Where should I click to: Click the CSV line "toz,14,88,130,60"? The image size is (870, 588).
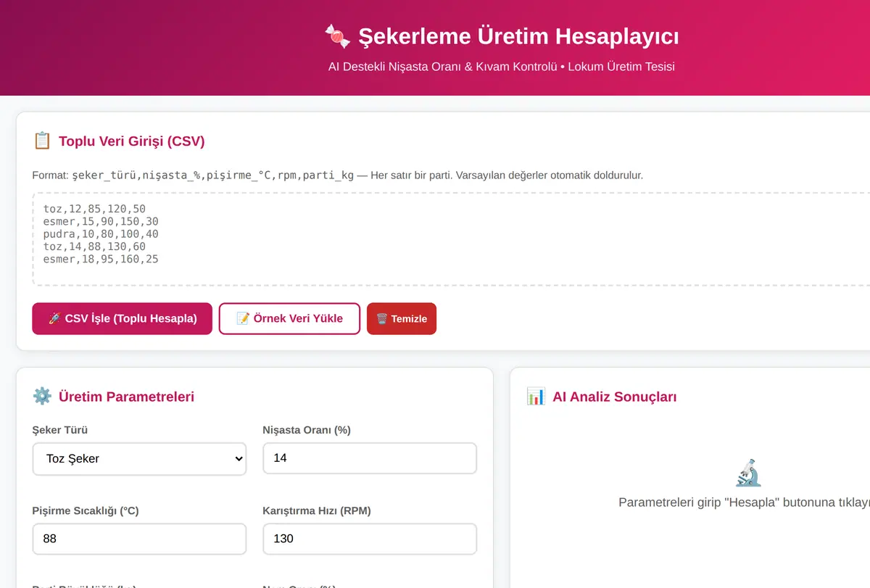point(94,247)
